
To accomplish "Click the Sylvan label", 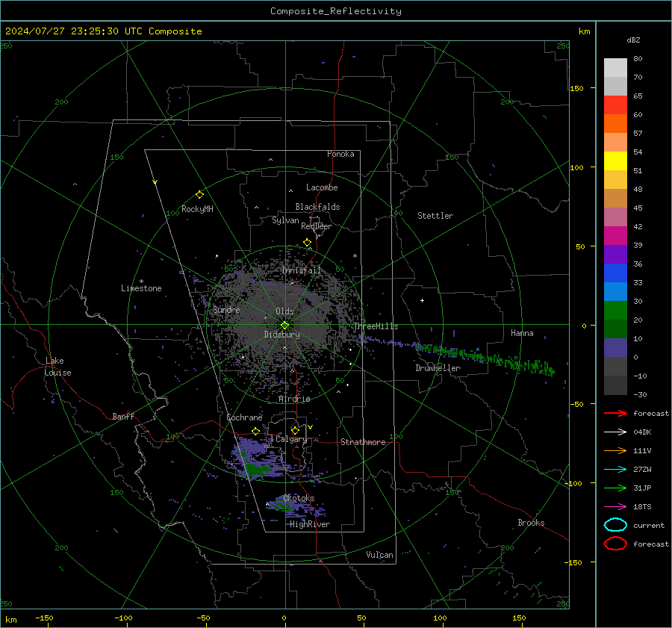I will 285,220.
